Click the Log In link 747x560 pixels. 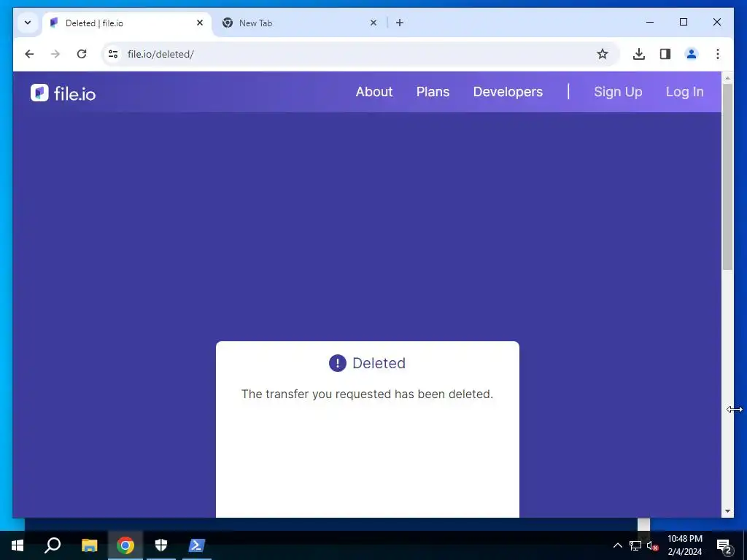coord(684,92)
